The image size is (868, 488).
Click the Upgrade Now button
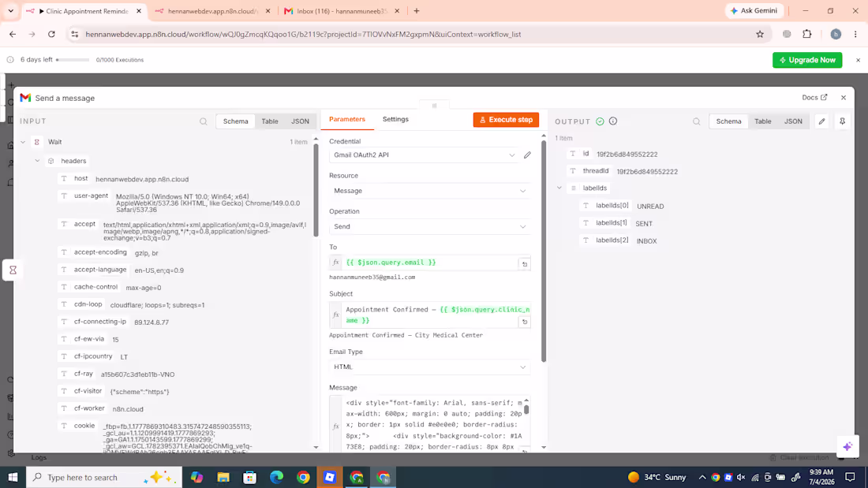pos(807,60)
